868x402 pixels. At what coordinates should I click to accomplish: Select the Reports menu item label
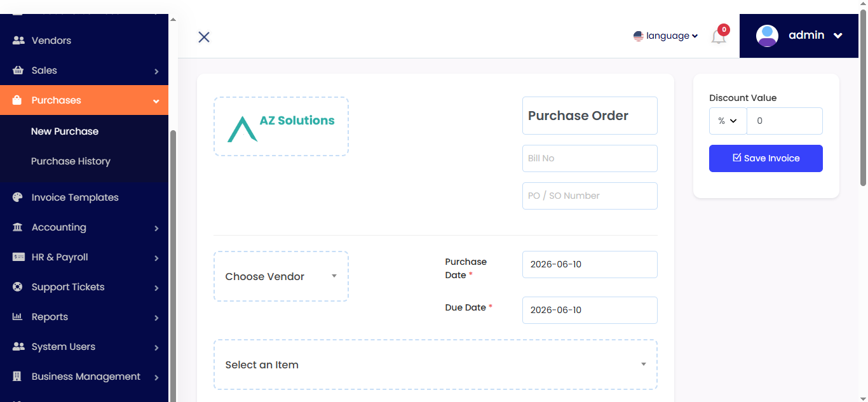tap(50, 317)
